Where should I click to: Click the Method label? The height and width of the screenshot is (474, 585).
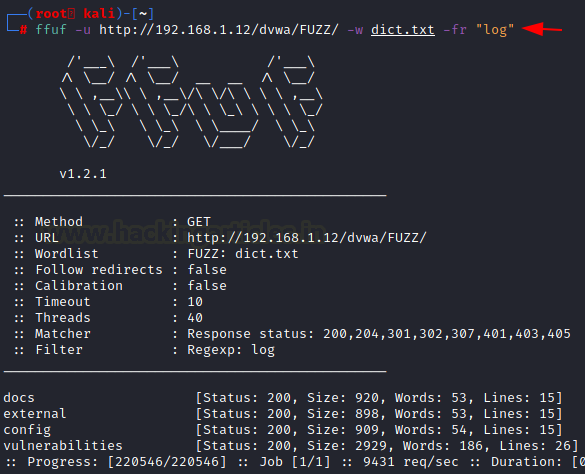click(59, 222)
